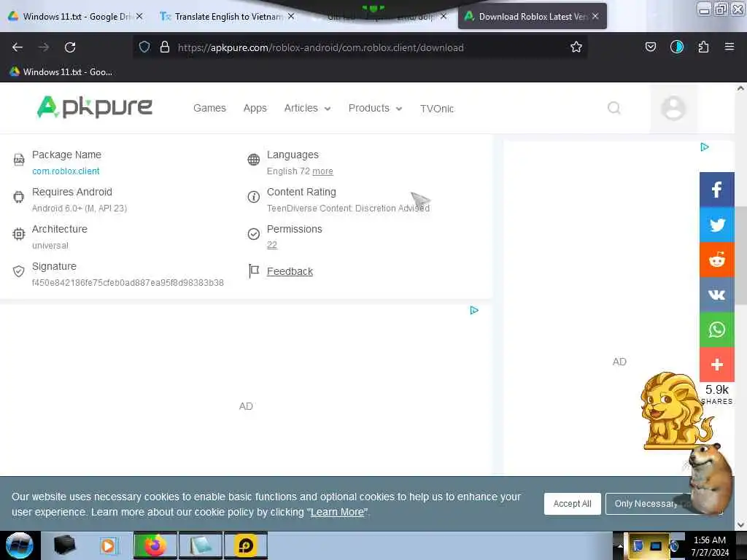The height and width of the screenshot is (560, 747).
Task: Click the Feedback flag icon
Action: point(254,271)
